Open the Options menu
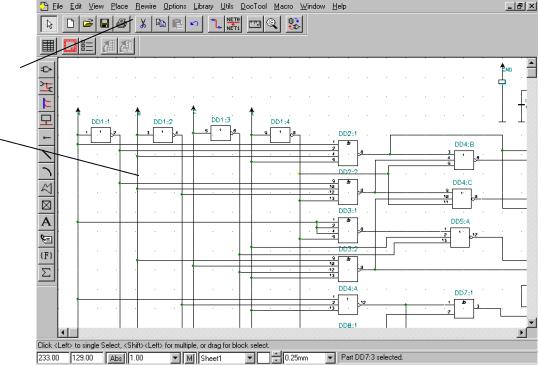 [175, 6]
